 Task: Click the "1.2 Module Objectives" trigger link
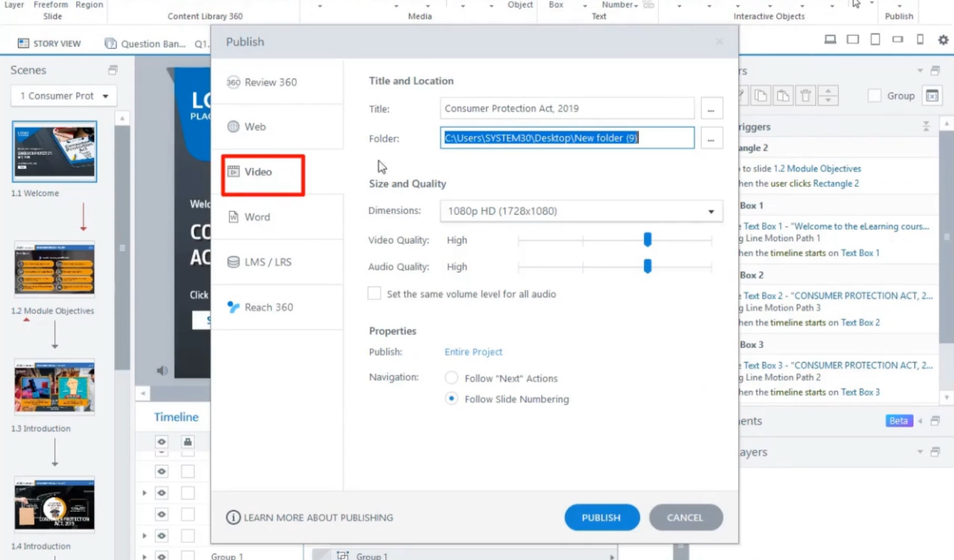[x=817, y=168]
